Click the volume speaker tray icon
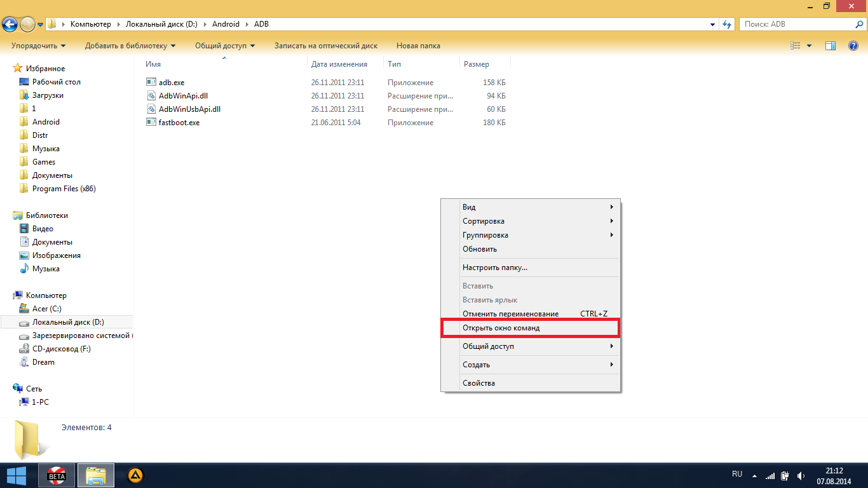868x488 pixels. point(801,476)
